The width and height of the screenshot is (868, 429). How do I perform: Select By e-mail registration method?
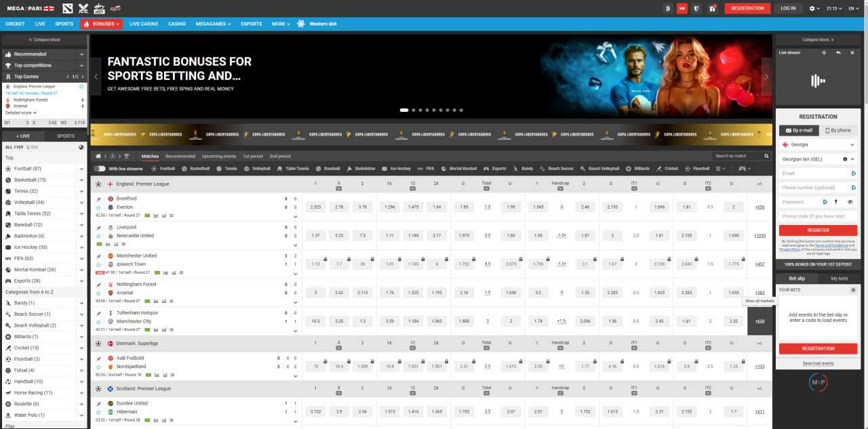pyautogui.click(x=799, y=130)
